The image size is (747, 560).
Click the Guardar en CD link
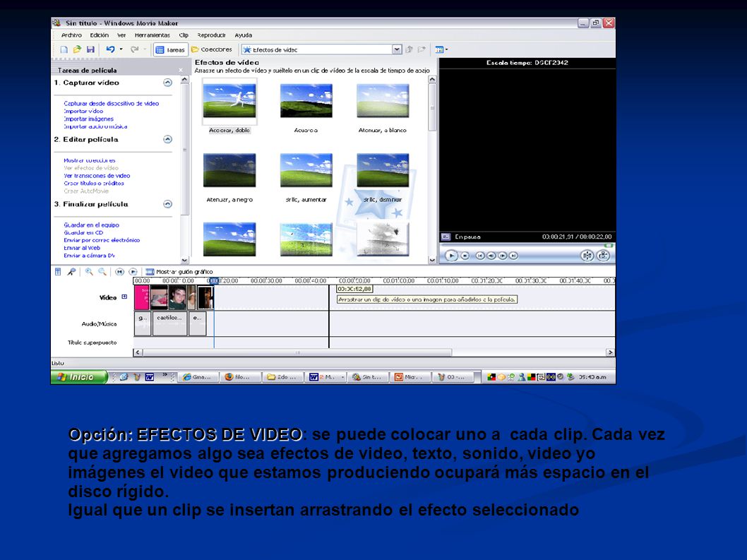[83, 232]
